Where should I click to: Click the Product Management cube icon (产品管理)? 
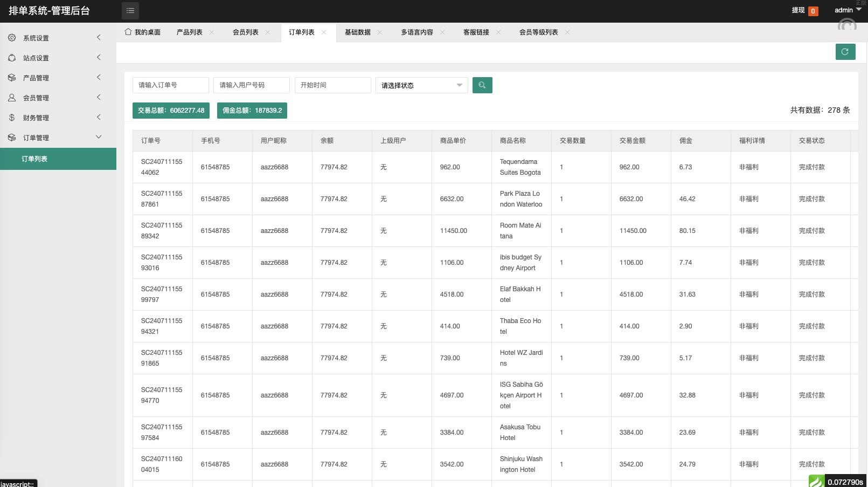12,78
